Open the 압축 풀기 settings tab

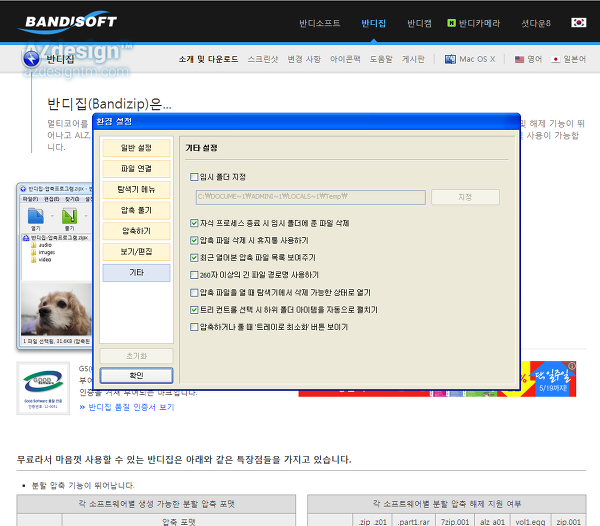click(x=136, y=210)
